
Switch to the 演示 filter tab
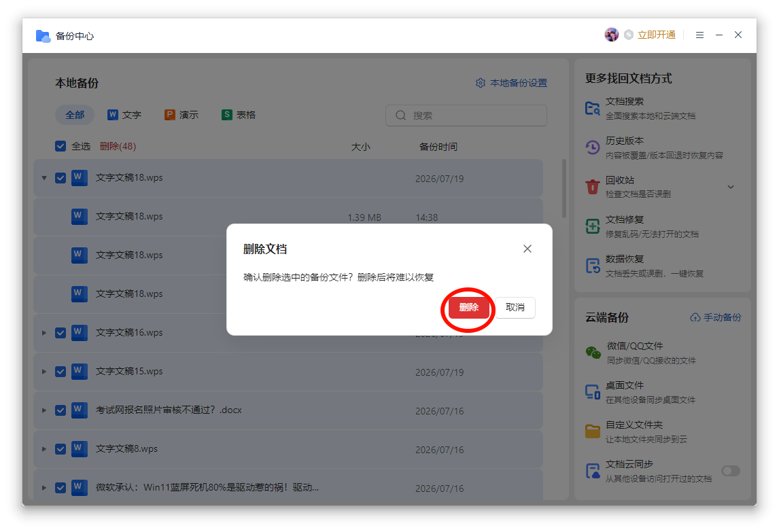point(181,116)
